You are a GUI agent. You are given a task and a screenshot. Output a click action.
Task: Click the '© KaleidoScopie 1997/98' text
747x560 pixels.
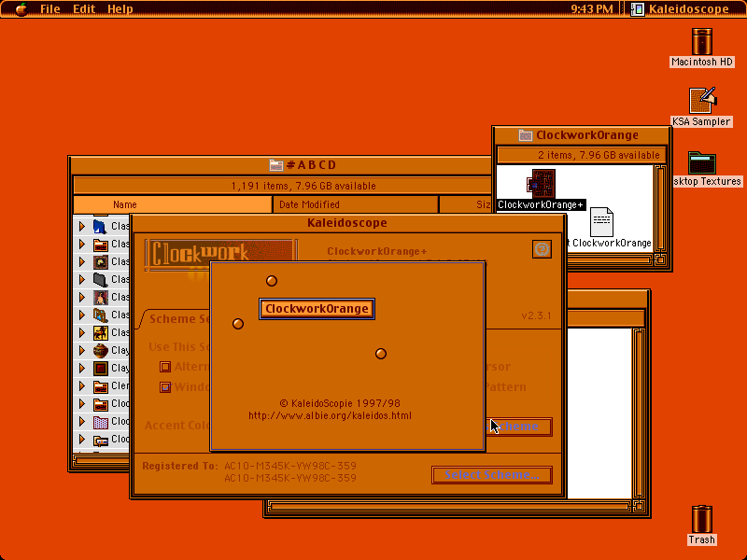(340, 403)
